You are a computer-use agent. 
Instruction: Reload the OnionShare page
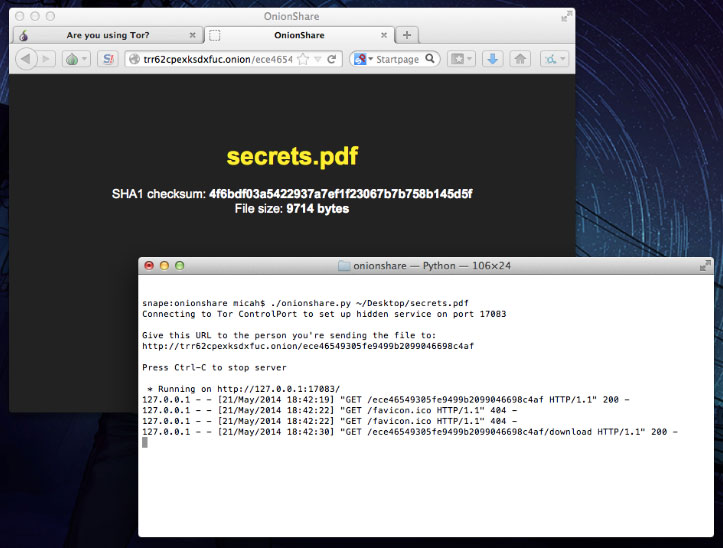pyautogui.click(x=333, y=59)
